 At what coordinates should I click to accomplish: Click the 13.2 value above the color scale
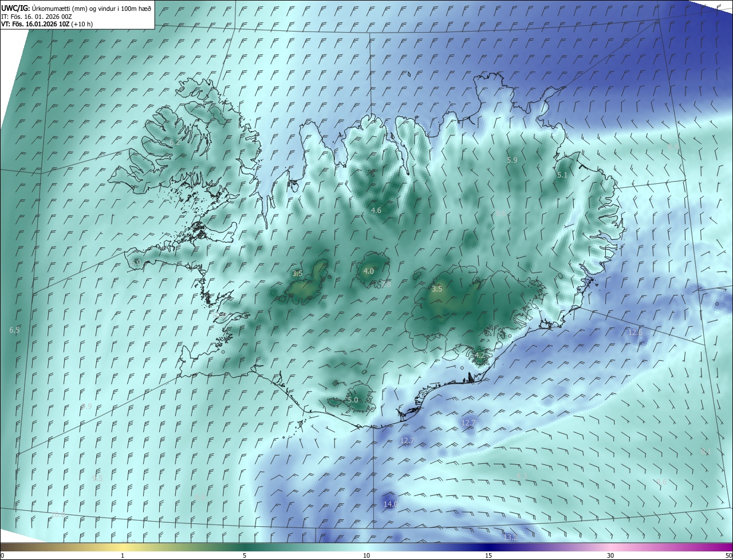pyautogui.click(x=510, y=537)
